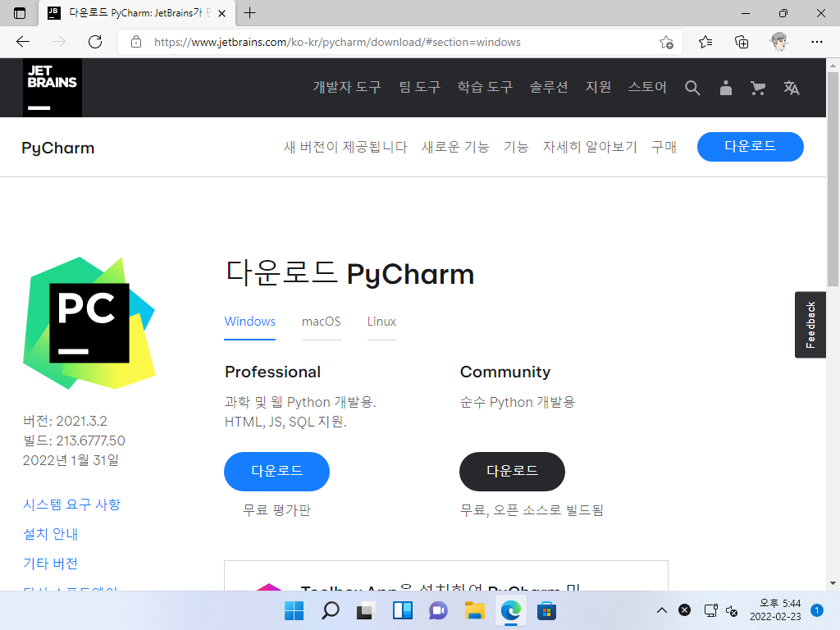Image resolution: width=840 pixels, height=630 pixels.
Task: Add this page to favorites star icon
Action: pyautogui.click(x=666, y=42)
